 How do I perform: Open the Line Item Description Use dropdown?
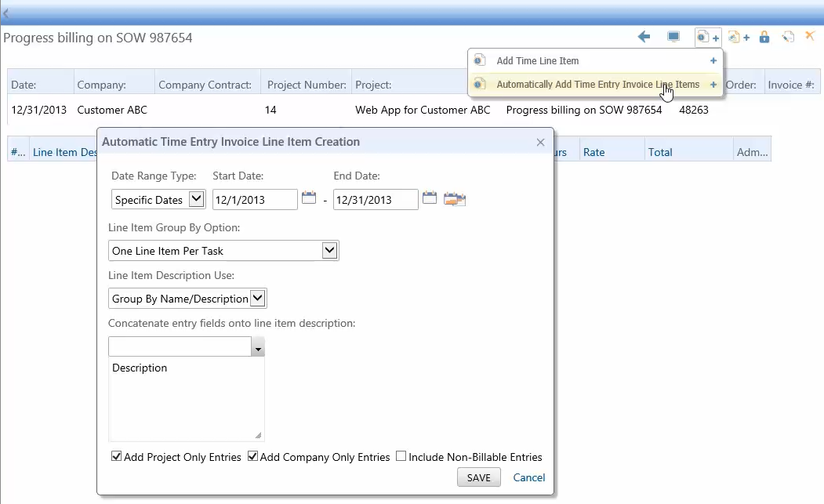pyautogui.click(x=258, y=298)
